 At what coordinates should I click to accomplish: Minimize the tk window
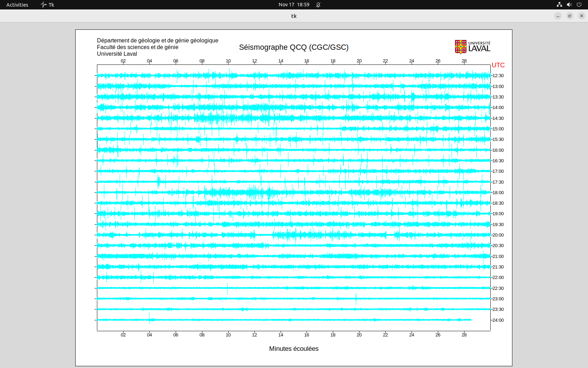[558, 16]
